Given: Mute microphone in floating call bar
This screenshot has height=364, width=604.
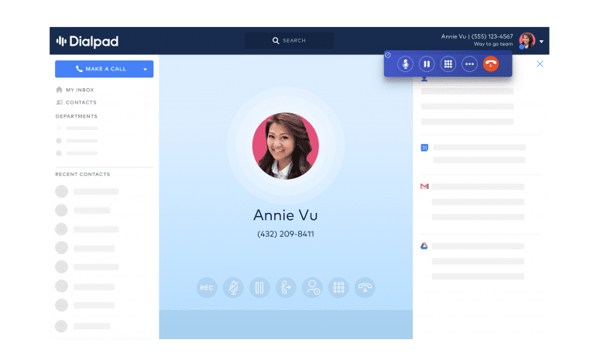Looking at the screenshot, I should click(x=405, y=64).
